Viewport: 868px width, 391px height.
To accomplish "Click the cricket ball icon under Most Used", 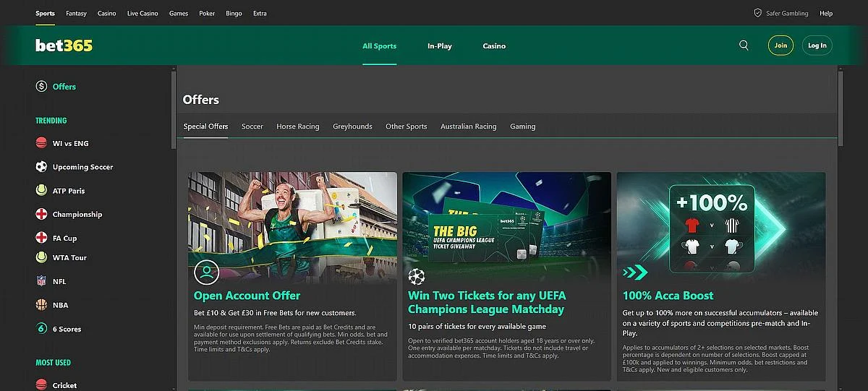I will tap(41, 385).
